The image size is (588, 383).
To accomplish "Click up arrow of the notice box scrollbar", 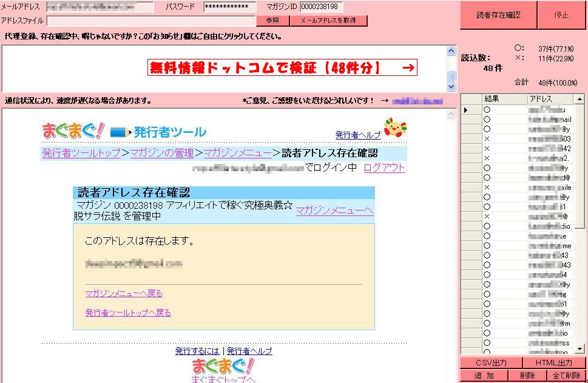I will pos(451,50).
